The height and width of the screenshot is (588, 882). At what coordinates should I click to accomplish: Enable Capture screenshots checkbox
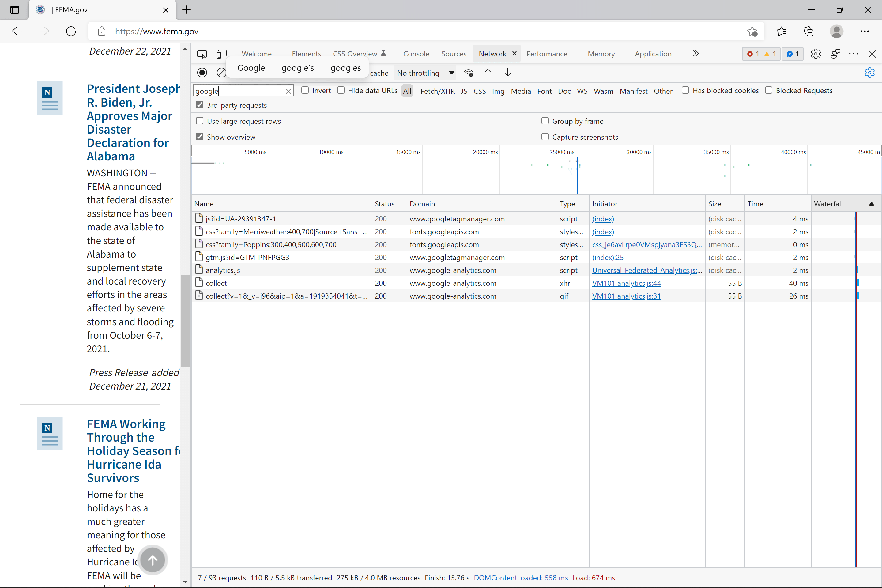[545, 137]
